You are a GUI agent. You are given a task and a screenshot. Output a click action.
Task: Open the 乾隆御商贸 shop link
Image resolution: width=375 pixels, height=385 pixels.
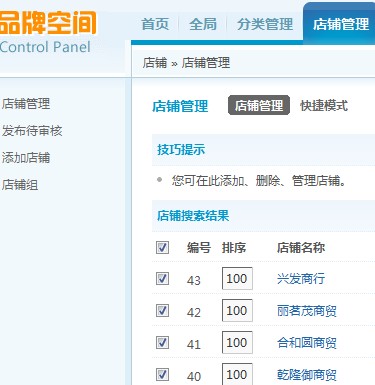pos(307,375)
